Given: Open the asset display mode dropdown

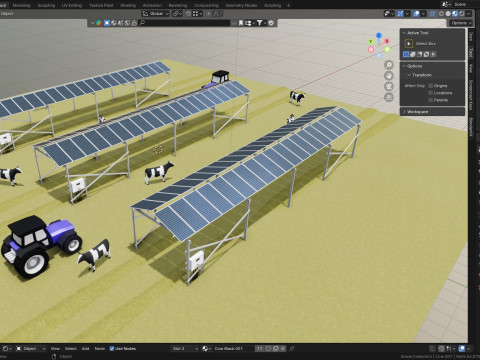Looking at the screenshot, I should pyautogui.click(x=250, y=23).
